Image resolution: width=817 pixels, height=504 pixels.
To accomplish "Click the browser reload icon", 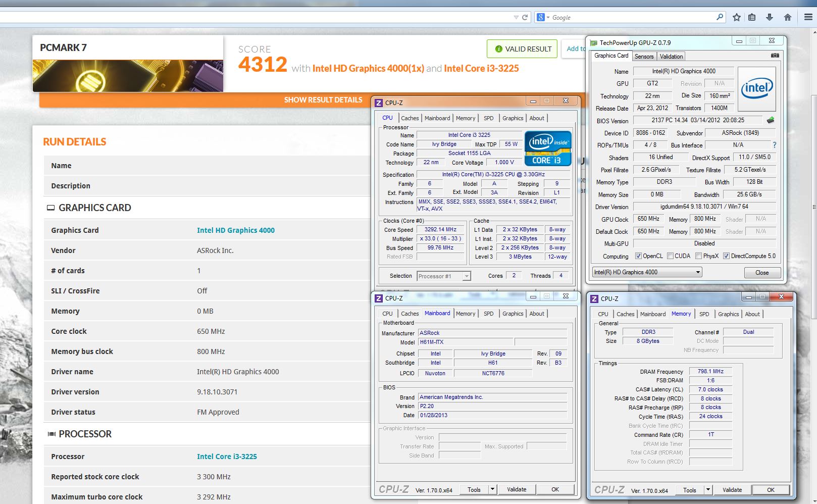I will tap(525, 17).
